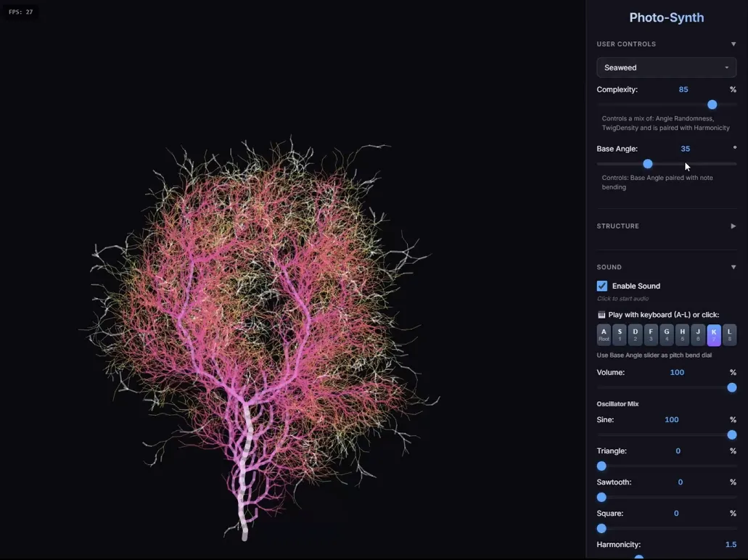Expand the Structure section
The image size is (748, 560).
[x=733, y=226]
